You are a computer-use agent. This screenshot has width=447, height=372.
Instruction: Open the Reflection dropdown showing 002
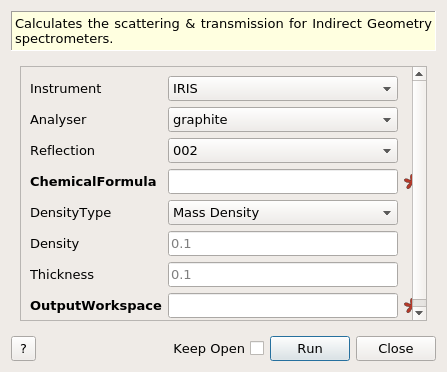click(283, 151)
